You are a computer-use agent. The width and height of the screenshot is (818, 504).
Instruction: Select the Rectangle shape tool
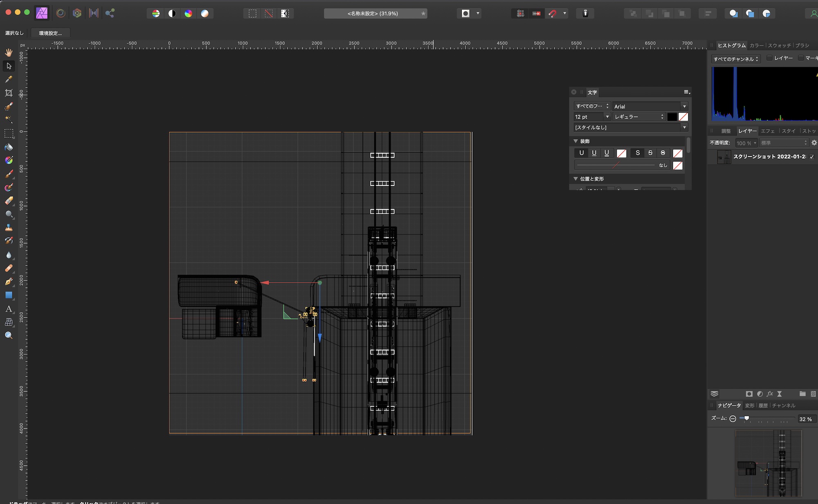coord(9,295)
